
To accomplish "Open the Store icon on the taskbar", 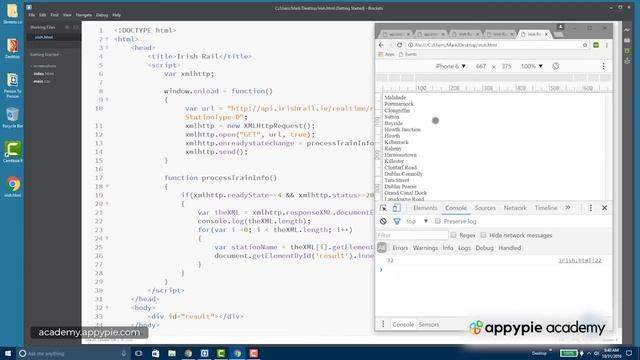I will [x=155, y=353].
